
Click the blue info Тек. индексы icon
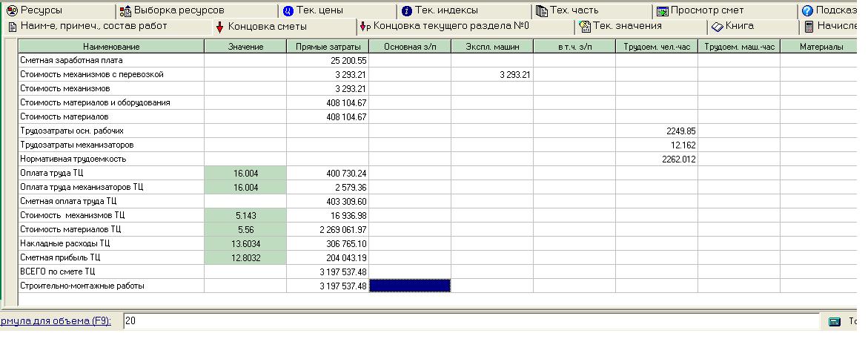tap(407, 11)
